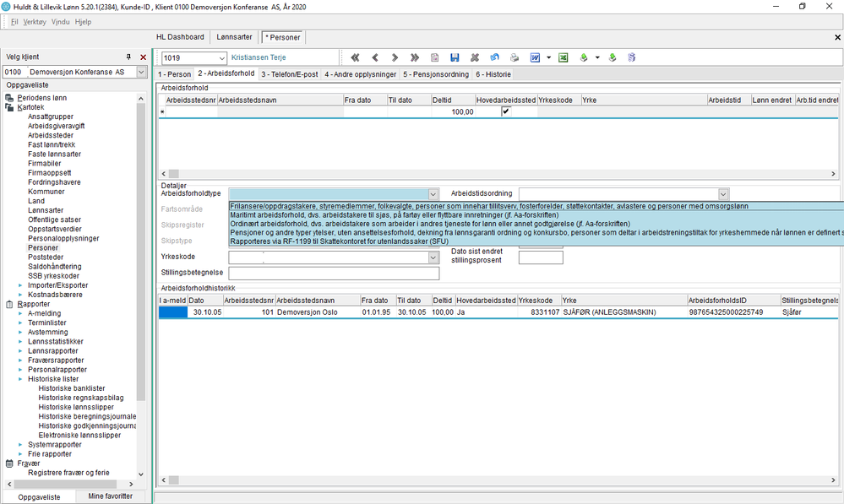Image resolution: width=844 pixels, height=504 pixels.
Task: Close the Velg klient panel
Action: (x=143, y=57)
